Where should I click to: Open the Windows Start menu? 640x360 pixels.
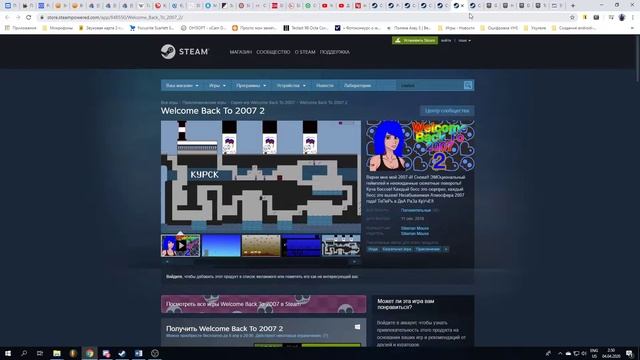pyautogui.click(x=8, y=353)
